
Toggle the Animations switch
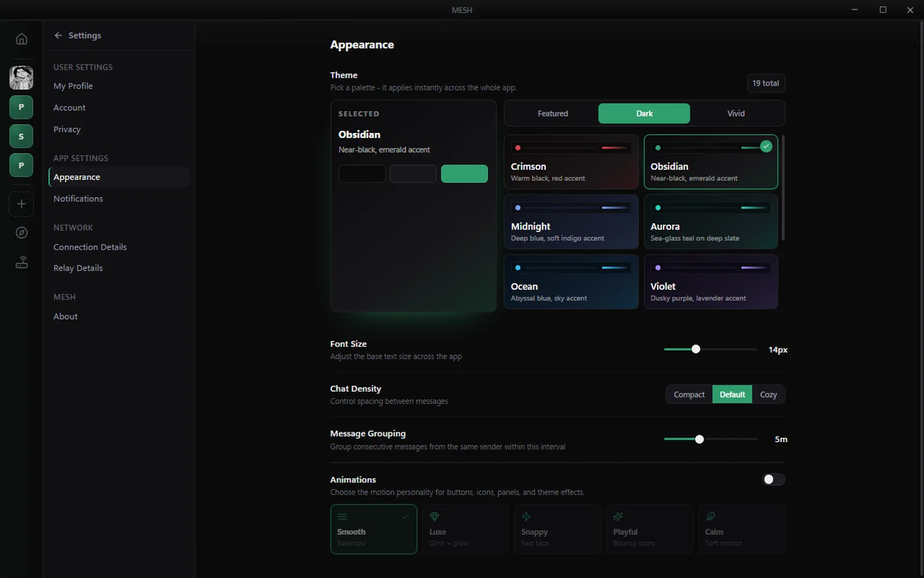pyautogui.click(x=773, y=479)
